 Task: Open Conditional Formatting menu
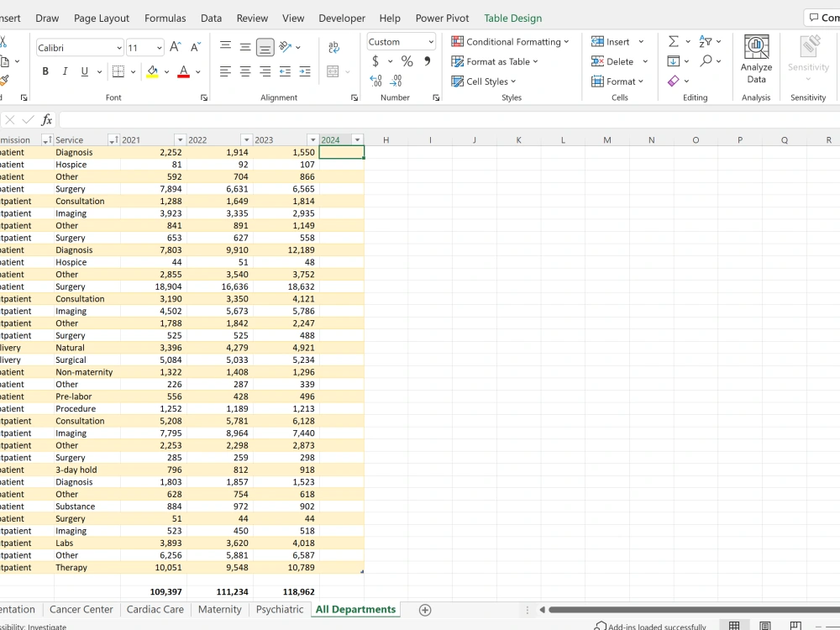pos(510,42)
